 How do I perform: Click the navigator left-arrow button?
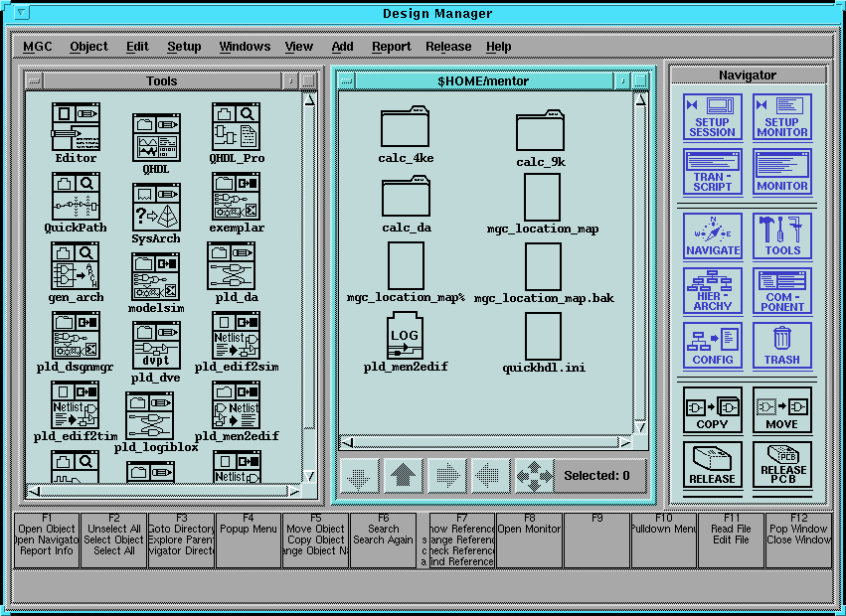[490, 476]
